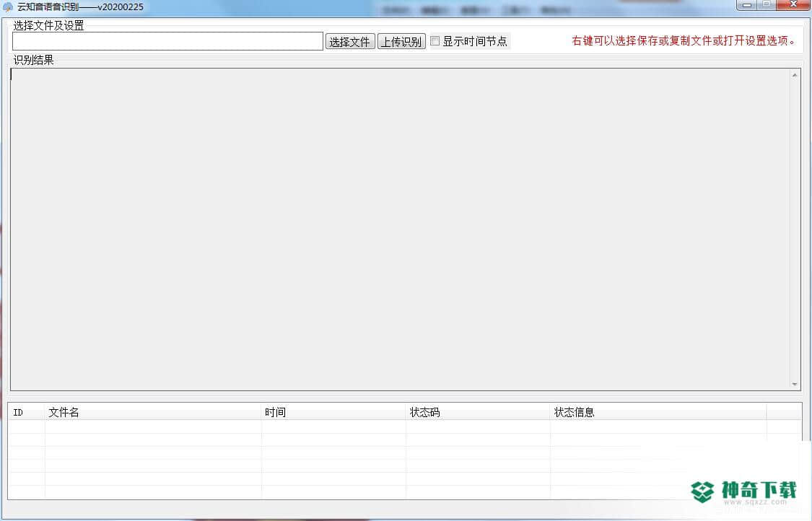Enable the 显示时间节点 checkbox
Image resolution: width=812 pixels, height=521 pixels.
click(x=435, y=41)
